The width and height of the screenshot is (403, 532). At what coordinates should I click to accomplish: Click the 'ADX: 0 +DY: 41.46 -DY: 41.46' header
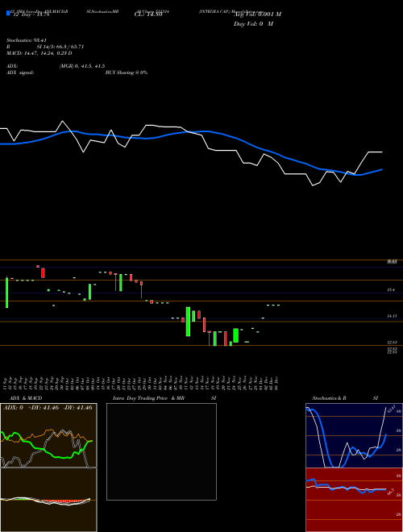click(48, 408)
